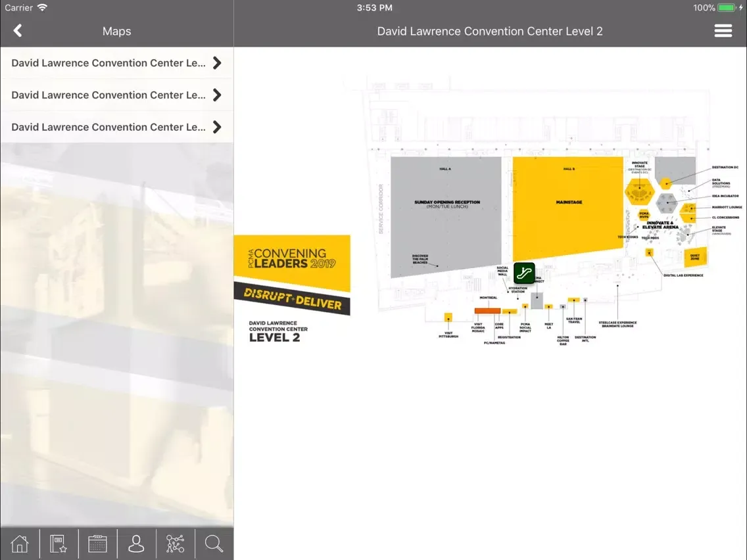The image size is (747, 560).
Task: Tap the network connections icon
Action: click(175, 544)
